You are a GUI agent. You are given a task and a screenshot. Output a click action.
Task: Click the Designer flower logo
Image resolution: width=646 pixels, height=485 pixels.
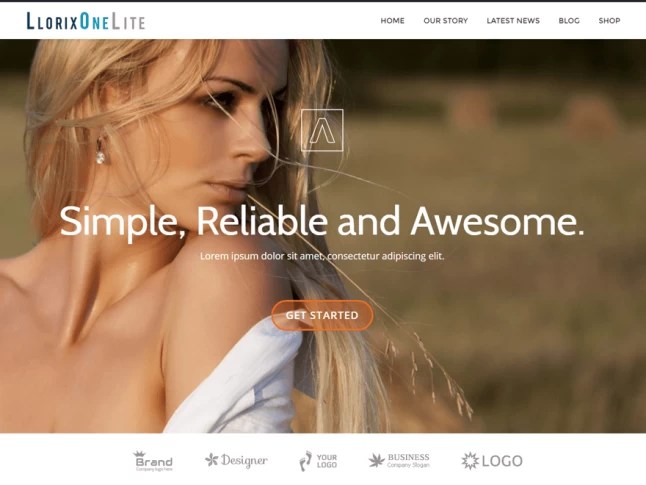click(x=236, y=460)
